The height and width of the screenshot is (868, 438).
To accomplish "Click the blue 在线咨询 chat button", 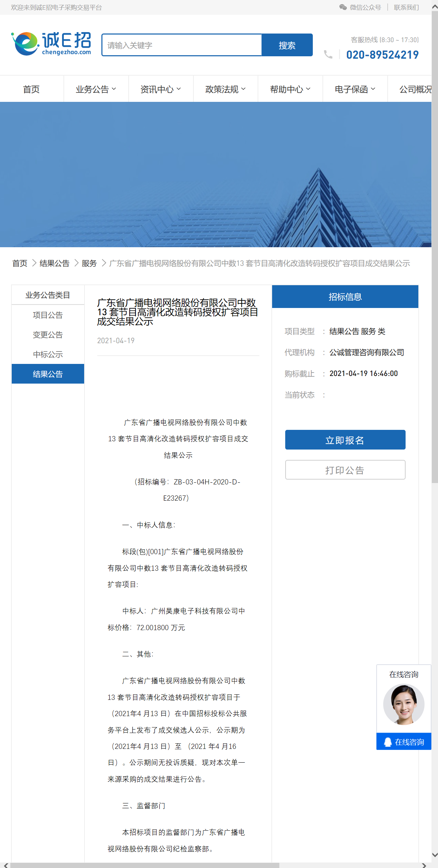I will (x=404, y=742).
